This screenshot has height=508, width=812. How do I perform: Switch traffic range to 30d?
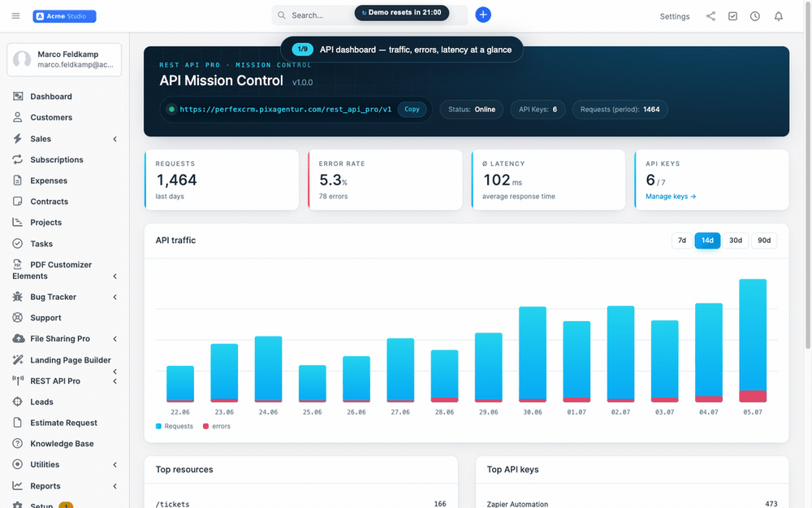736,241
